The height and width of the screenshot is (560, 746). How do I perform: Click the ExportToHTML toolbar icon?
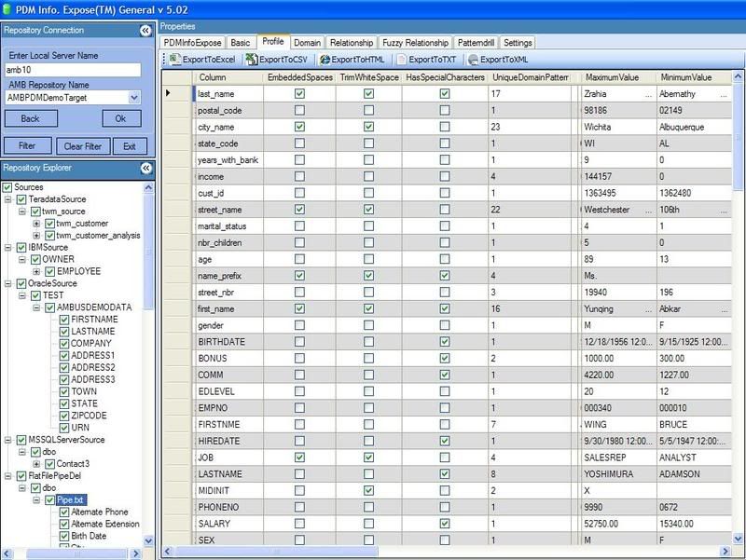click(324, 59)
